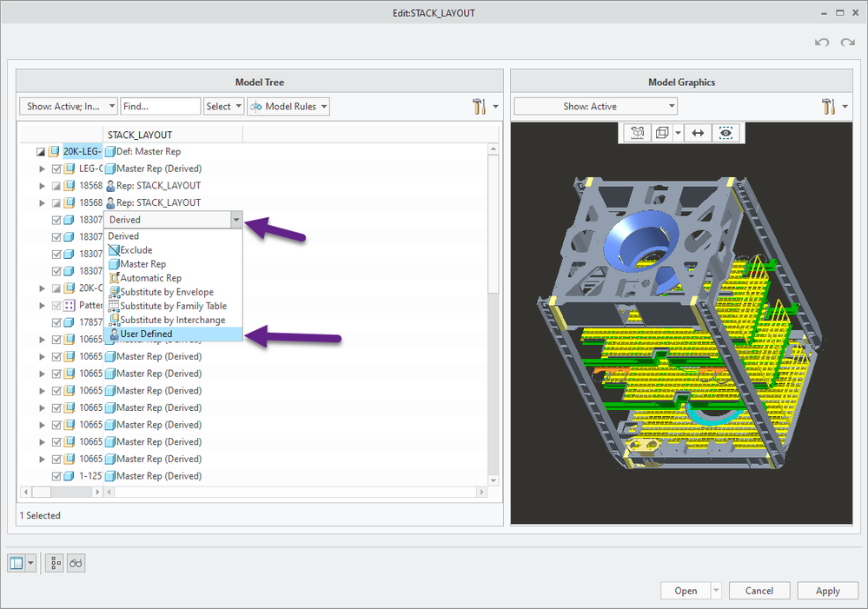Viewport: 868px width, 609px height.
Task: Click the eye preview icon in graphics toolbar
Action: [726, 133]
